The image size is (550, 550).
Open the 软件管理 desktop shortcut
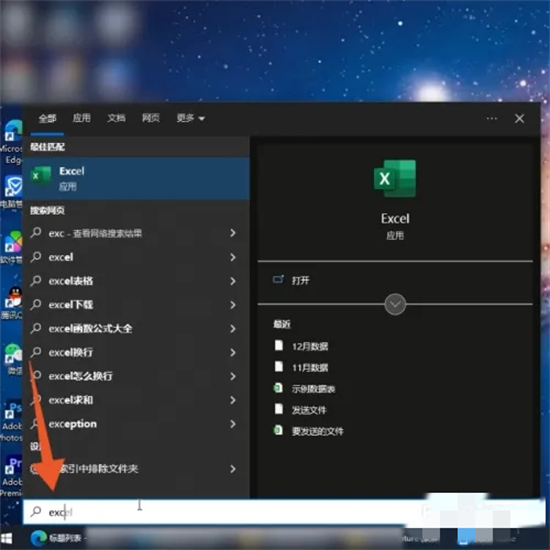pos(12,247)
